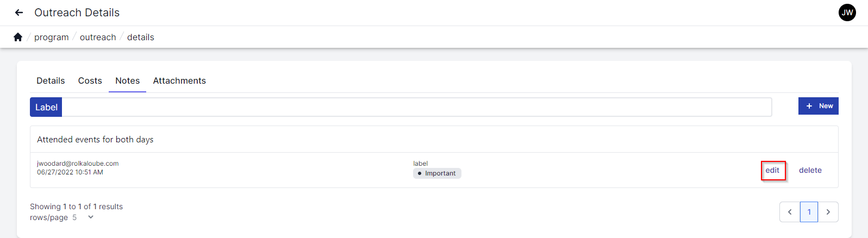The image size is (868, 238).
Task: Open the JW user avatar menu
Action: 847,12
